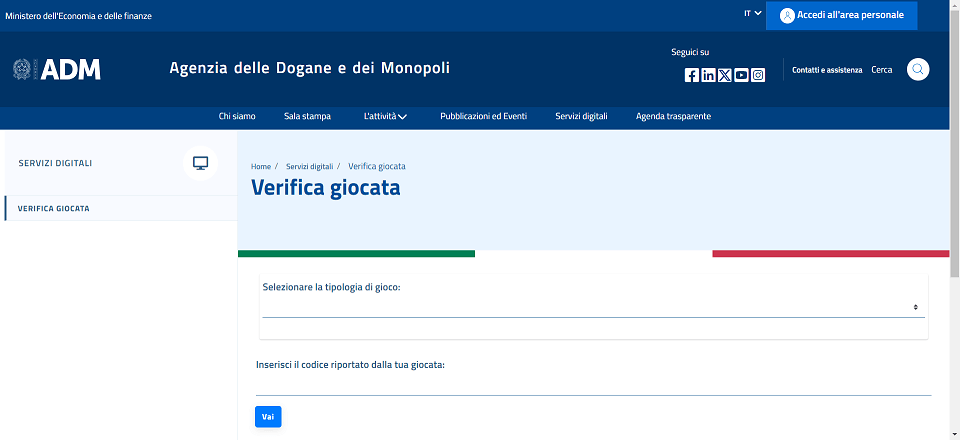Image resolution: width=960 pixels, height=440 pixels.
Task: Click Accedi all'area personale button
Action: click(842, 15)
